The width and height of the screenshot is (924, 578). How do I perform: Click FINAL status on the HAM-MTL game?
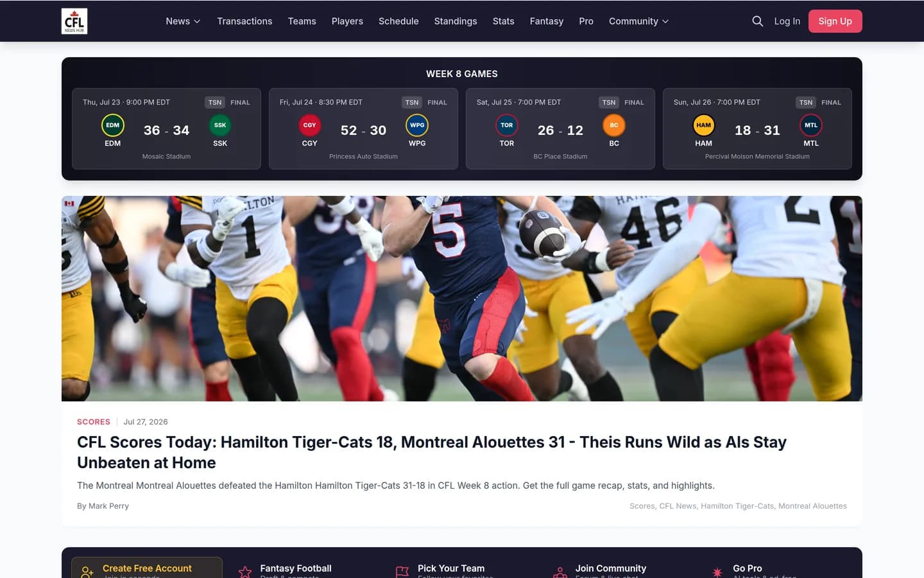click(831, 102)
